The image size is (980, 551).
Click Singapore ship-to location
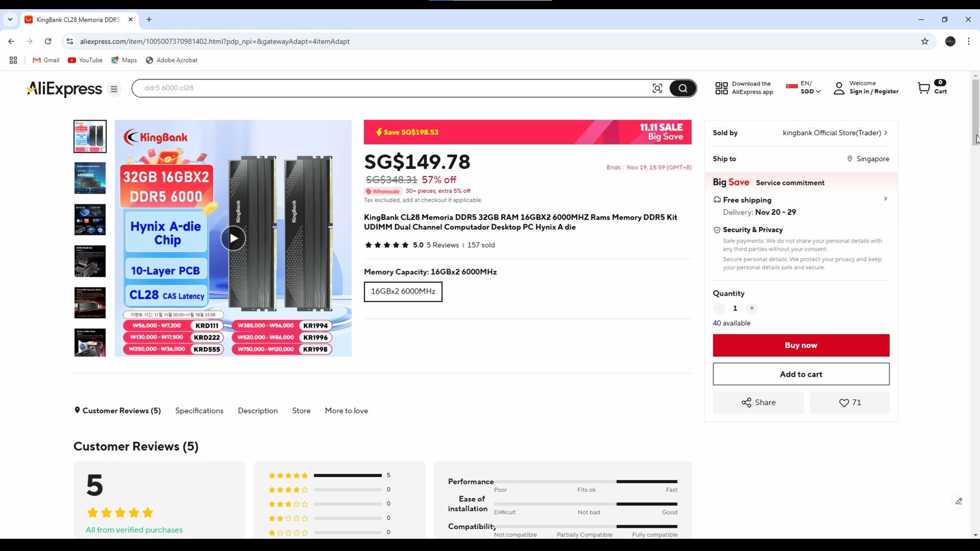click(x=868, y=159)
